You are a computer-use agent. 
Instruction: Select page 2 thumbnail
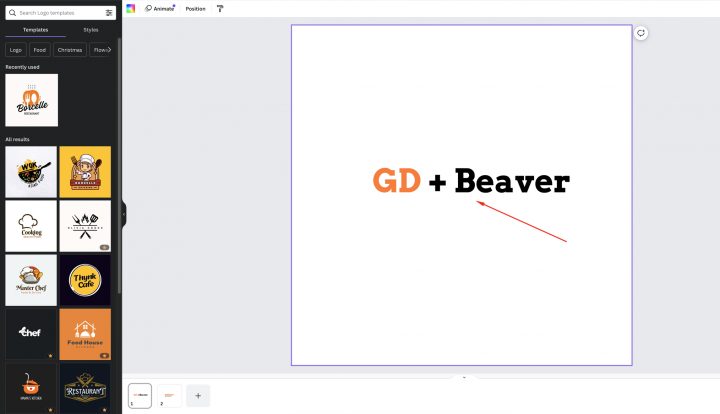170,396
